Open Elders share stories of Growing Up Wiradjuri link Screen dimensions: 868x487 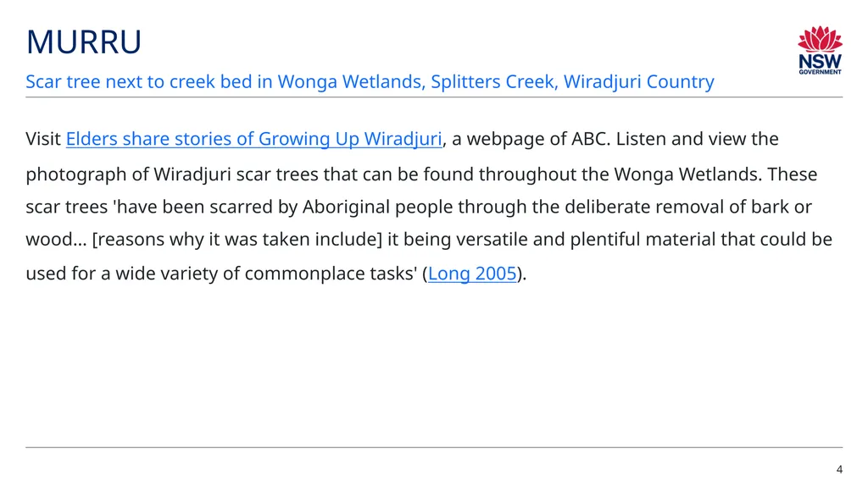point(253,139)
